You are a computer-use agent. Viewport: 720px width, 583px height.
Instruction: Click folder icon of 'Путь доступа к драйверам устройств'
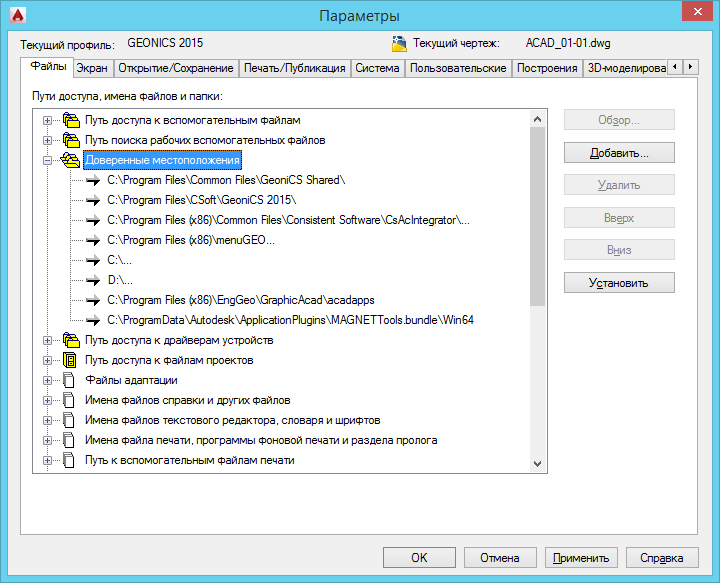point(71,340)
